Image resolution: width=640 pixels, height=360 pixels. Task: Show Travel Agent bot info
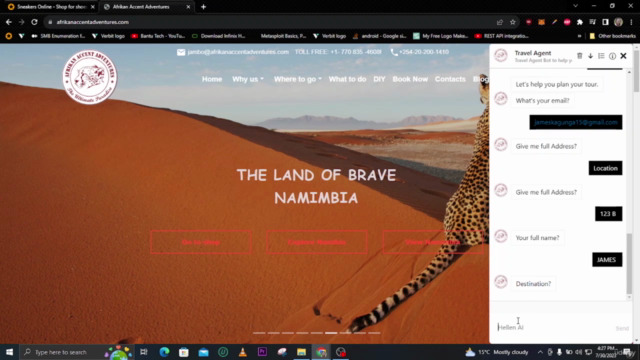pos(612,56)
